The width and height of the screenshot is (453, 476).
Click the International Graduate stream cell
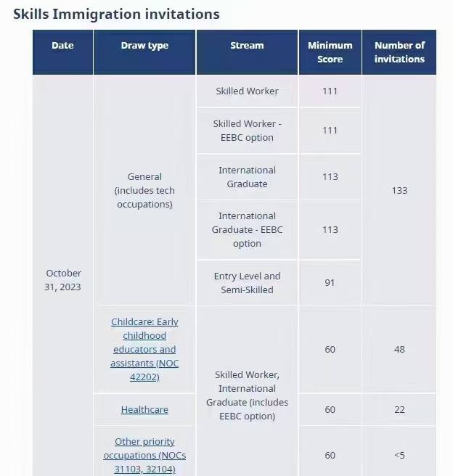pos(247,177)
